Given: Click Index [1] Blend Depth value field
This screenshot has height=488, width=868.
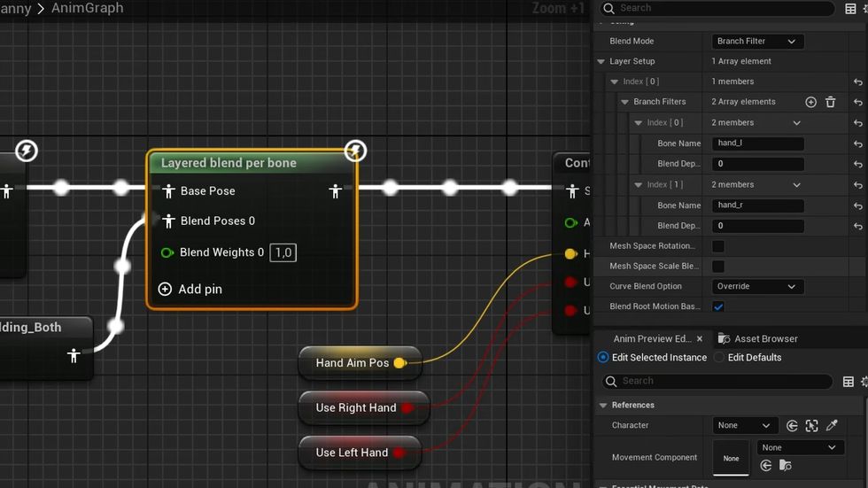Looking at the screenshot, I should click(x=757, y=226).
